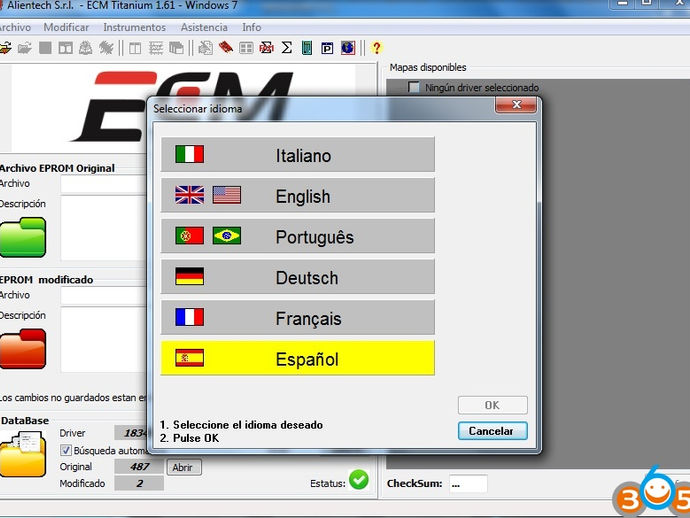Click the gray open-folder toolbar icon
690x518 pixels.
25,48
